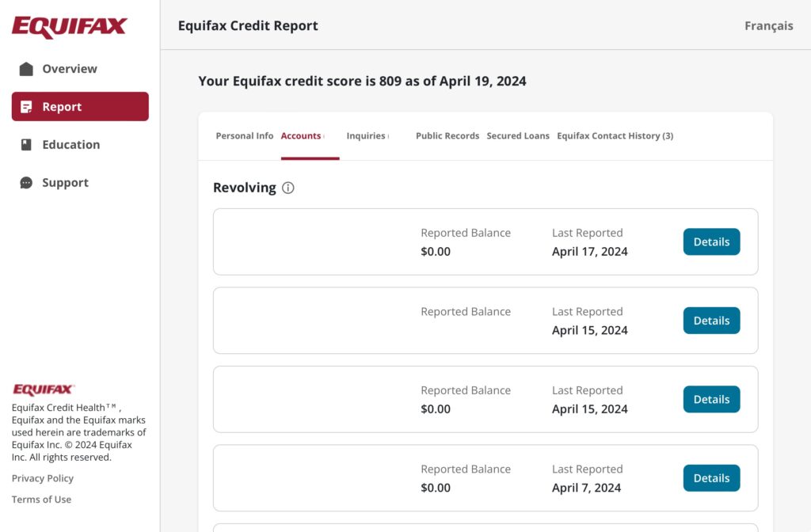Open the Equifax Contact History tab
The height and width of the screenshot is (532, 811).
(615, 136)
